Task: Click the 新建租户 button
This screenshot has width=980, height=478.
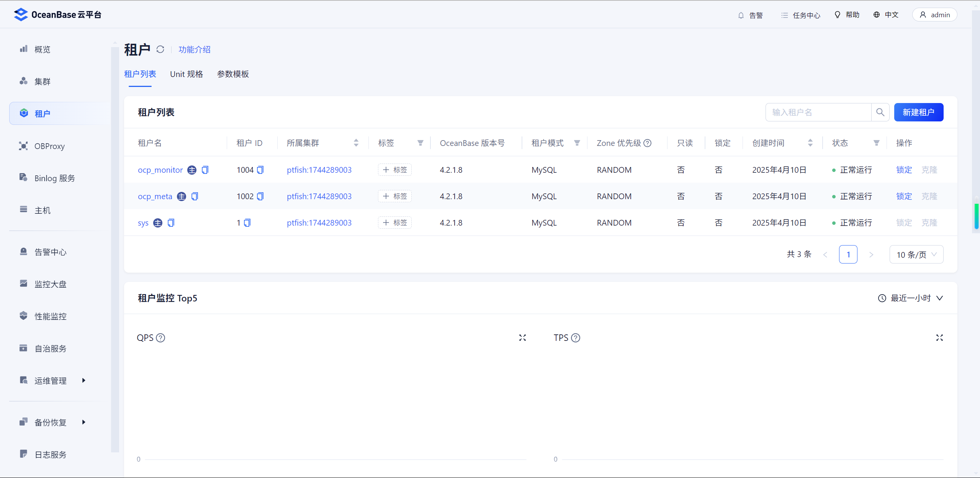Action: pos(918,112)
